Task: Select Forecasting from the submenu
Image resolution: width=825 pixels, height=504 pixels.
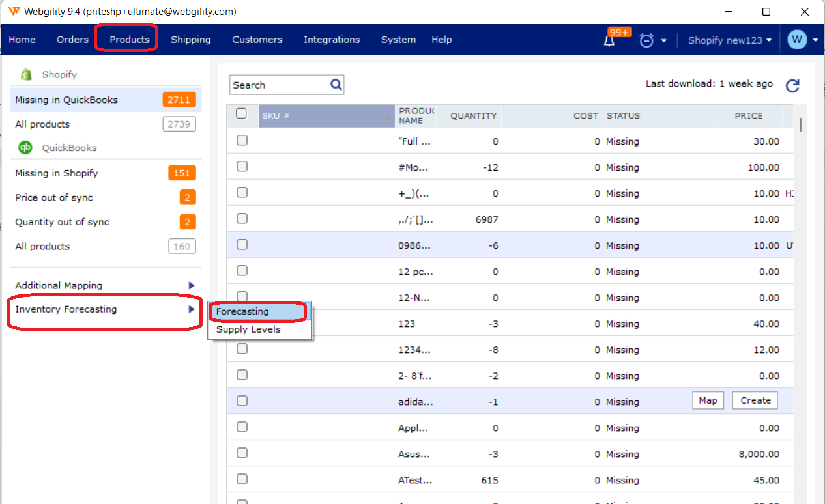Action: pos(259,312)
